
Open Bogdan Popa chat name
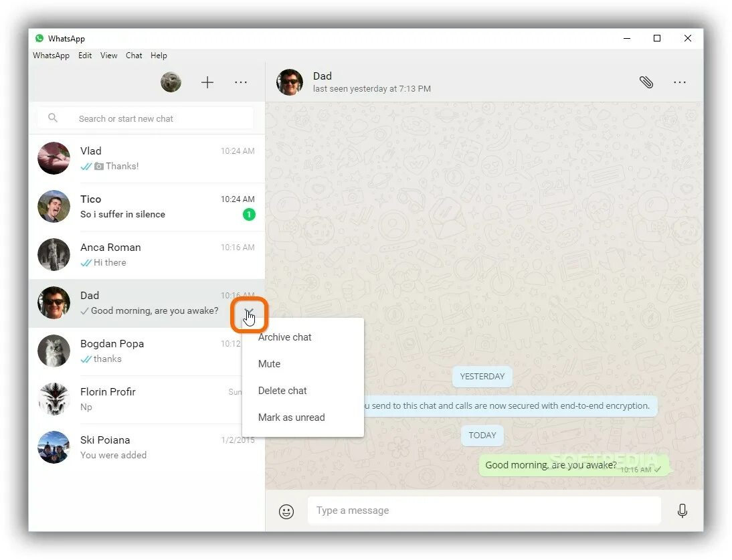pos(112,344)
